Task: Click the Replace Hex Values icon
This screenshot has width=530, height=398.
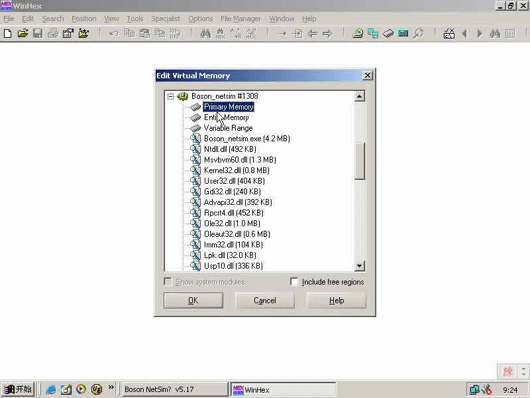Action: (x=251, y=33)
